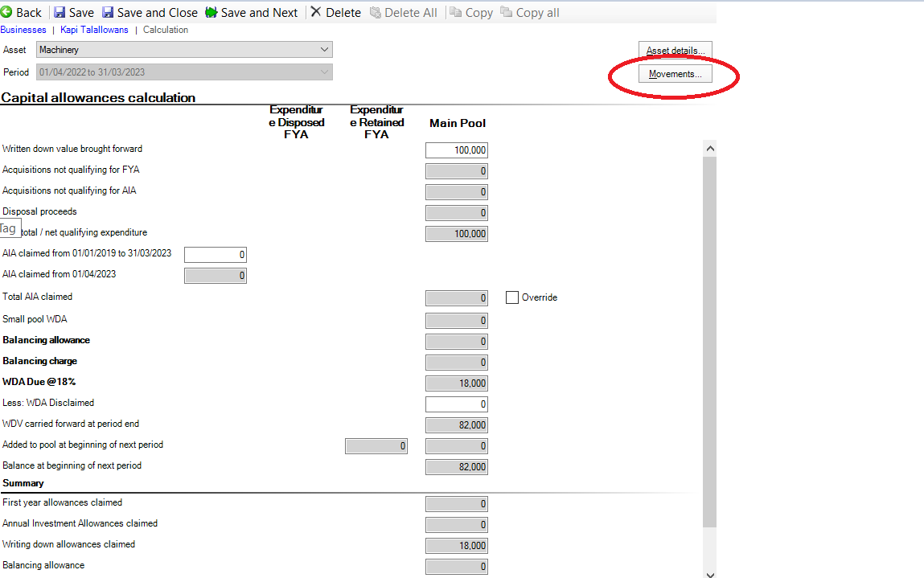Click the Copy all icon
Viewport: 924px width, 578px height.
click(x=506, y=12)
